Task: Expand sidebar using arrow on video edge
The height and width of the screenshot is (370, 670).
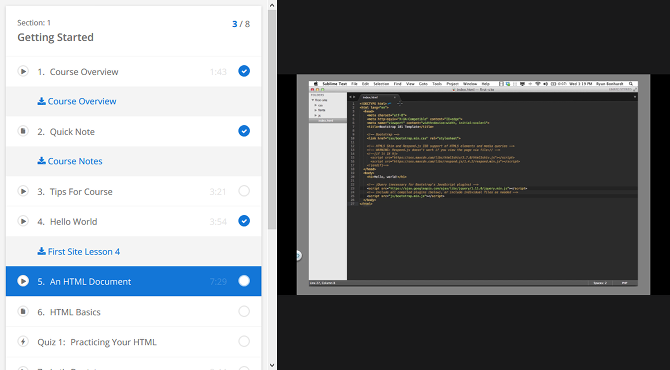Action: pos(299,255)
